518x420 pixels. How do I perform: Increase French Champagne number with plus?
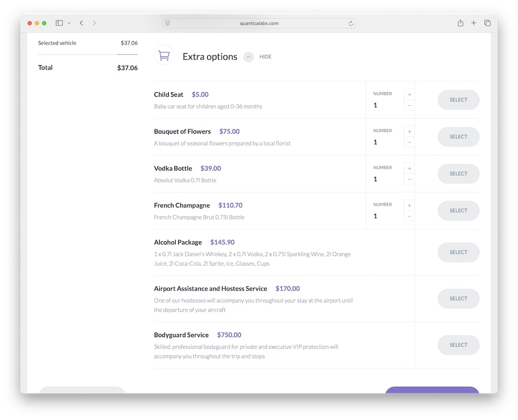(409, 206)
